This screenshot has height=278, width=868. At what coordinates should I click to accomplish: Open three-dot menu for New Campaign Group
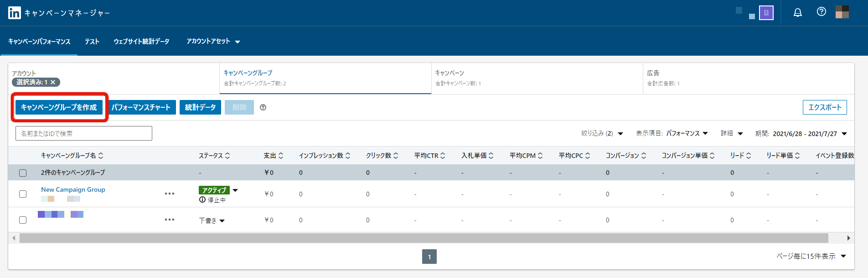point(170,194)
